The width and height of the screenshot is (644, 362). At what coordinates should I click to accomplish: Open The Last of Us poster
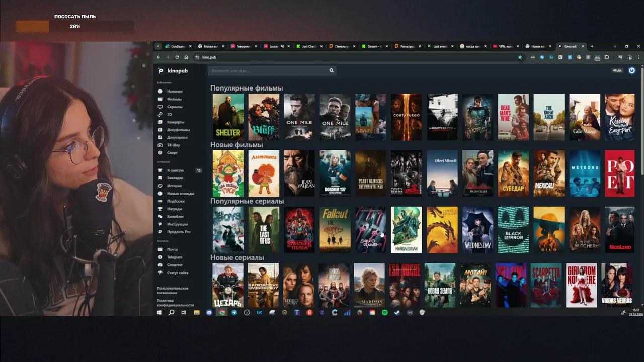click(x=264, y=230)
